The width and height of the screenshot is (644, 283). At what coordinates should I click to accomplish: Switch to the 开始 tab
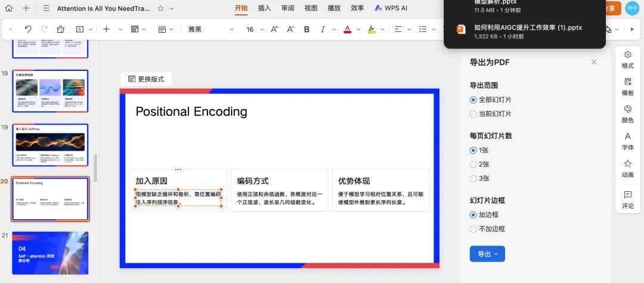coord(241,8)
